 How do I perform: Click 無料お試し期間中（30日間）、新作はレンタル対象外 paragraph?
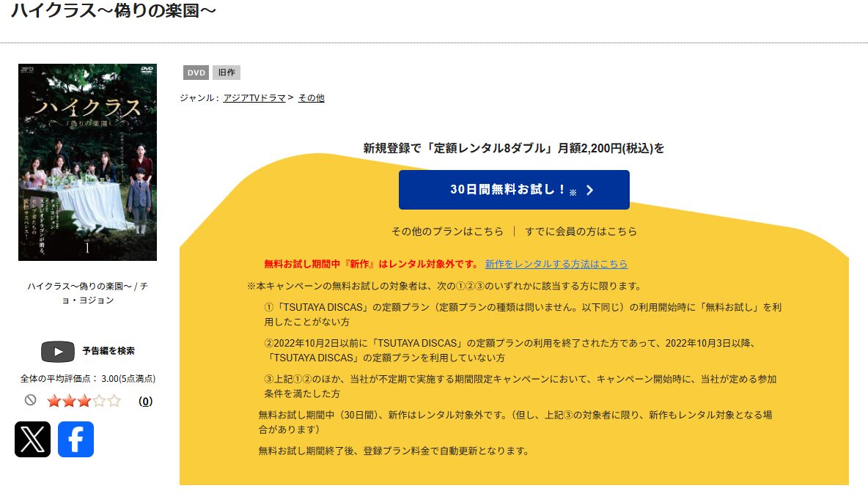coord(515,422)
